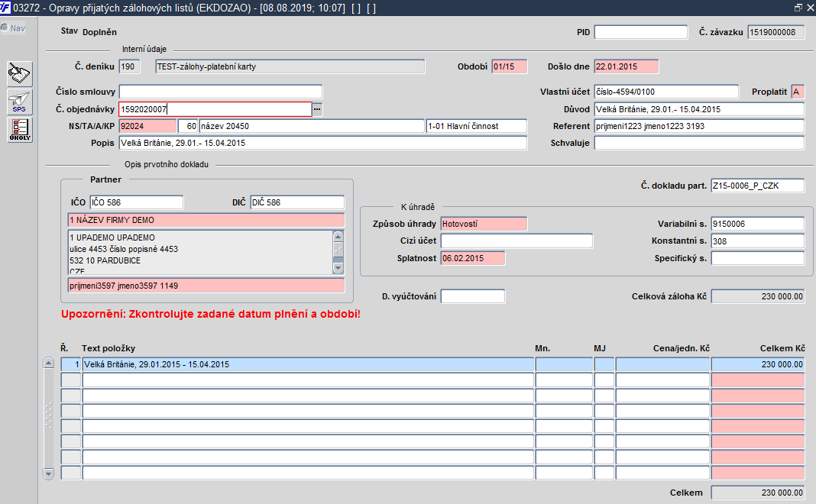Open the ÚKOLY tasks checklist icon
The height and width of the screenshot is (504, 816).
click(20, 130)
